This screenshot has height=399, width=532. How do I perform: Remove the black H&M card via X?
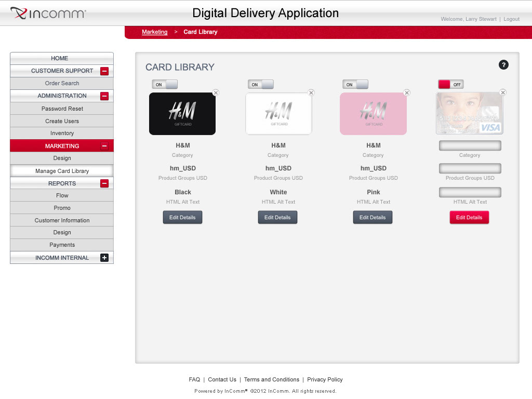[x=216, y=92]
